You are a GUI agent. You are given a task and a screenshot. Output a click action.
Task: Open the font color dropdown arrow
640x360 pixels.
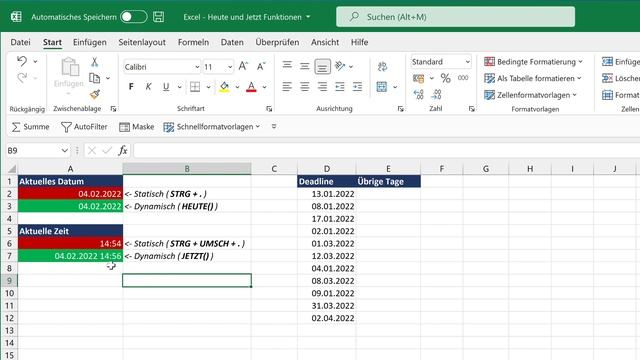coord(264,87)
